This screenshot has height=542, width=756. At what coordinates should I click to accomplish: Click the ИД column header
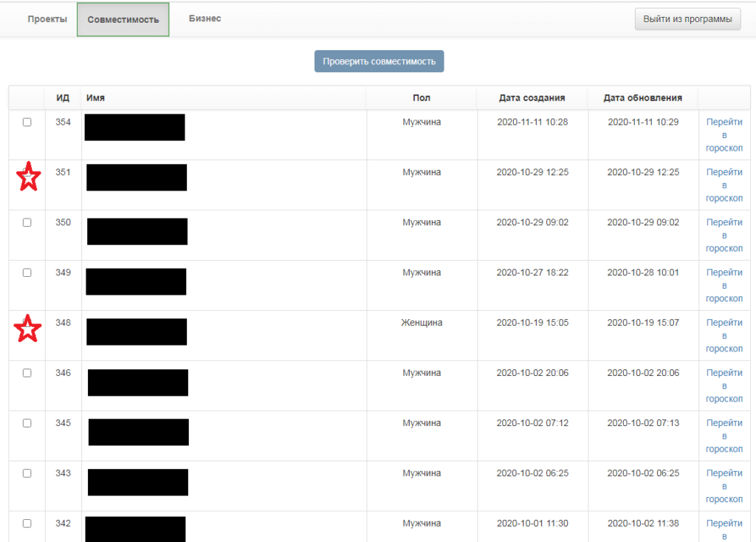(x=63, y=98)
